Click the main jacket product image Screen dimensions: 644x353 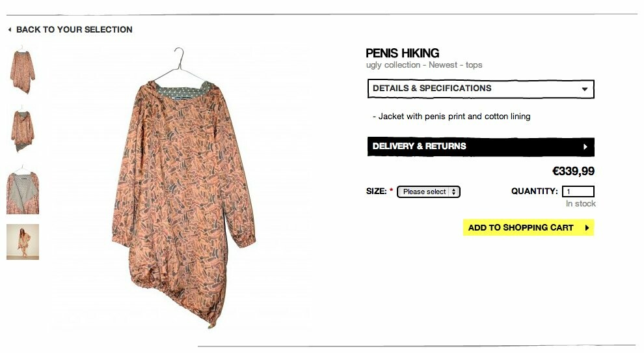pos(183,188)
